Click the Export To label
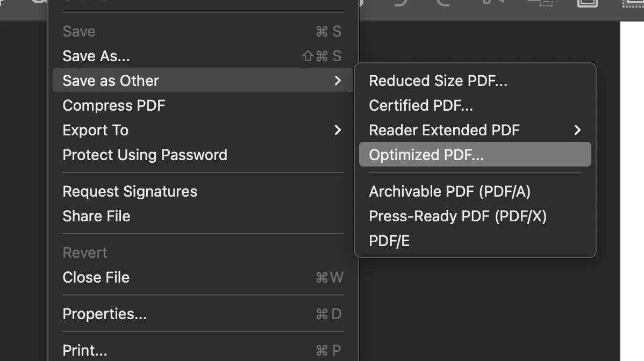644x361 pixels. (95, 130)
